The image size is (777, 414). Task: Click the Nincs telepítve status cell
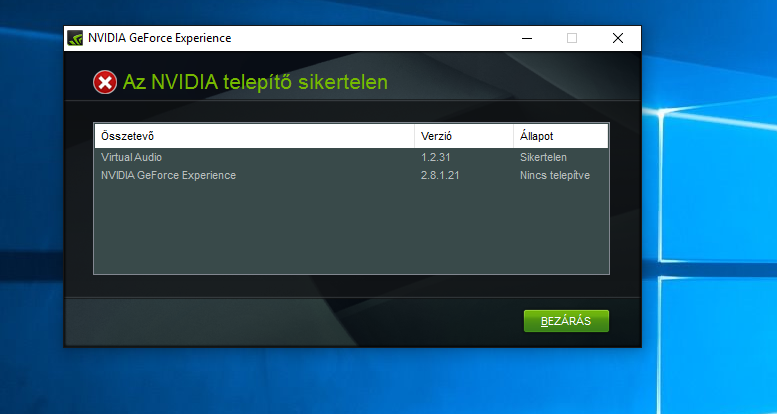(x=555, y=176)
